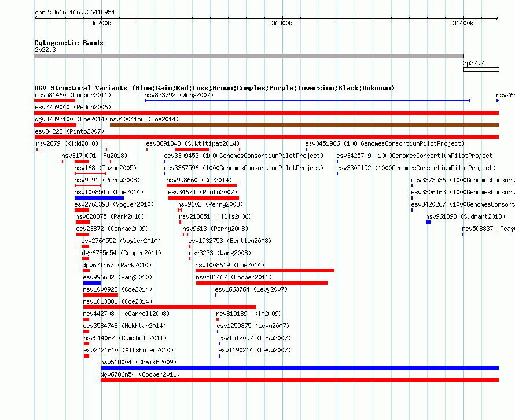Click esv2421610 (Altshuler2010) label
This screenshot has width=515, height=420.
128,351
